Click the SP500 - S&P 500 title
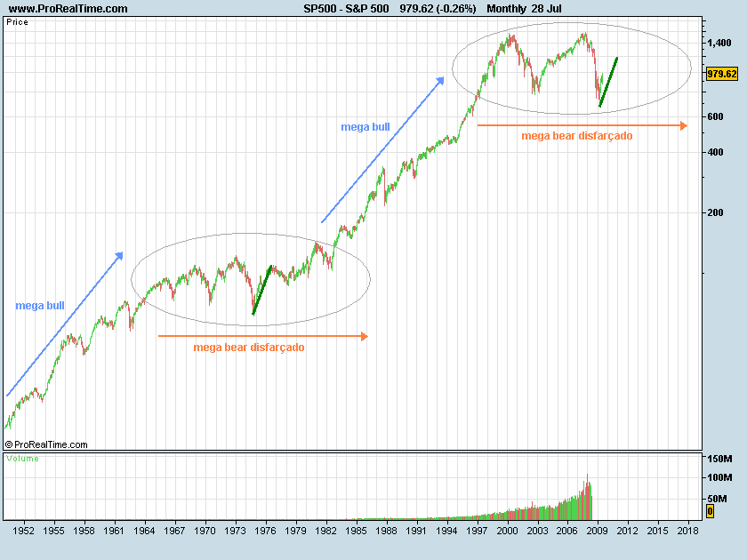This screenshot has width=747, height=560. click(x=346, y=9)
